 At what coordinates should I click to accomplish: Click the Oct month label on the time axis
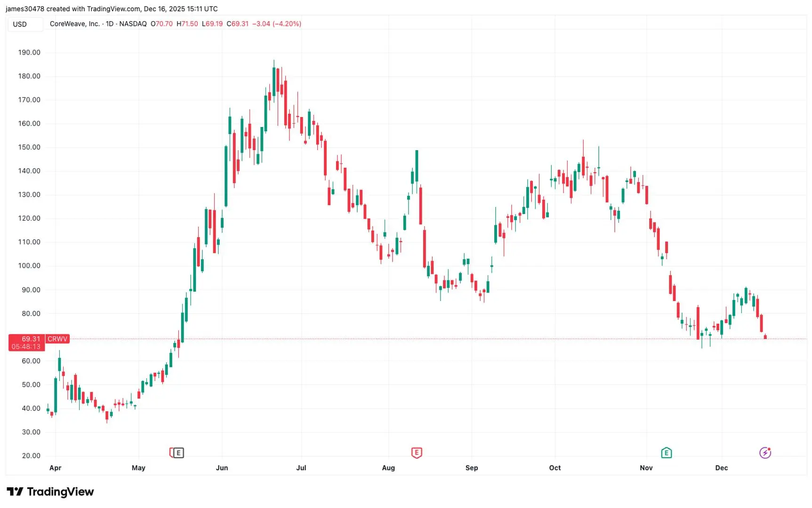tap(555, 468)
